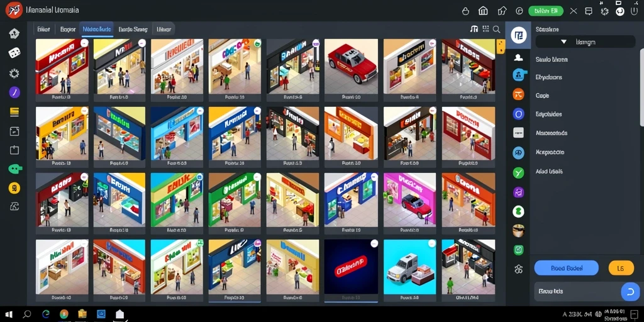
Task: Click the orange circle icon in right icon strip
Action: point(518,94)
